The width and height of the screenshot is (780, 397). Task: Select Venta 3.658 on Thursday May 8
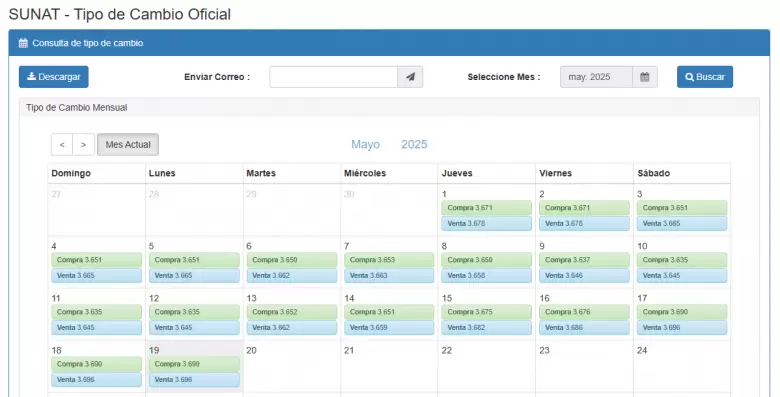tap(486, 276)
